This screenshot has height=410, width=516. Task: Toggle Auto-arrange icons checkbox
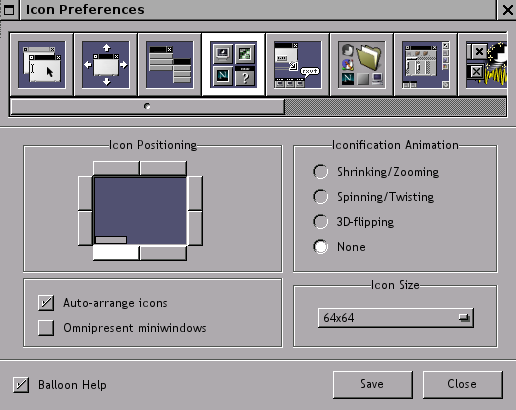pyautogui.click(x=46, y=303)
